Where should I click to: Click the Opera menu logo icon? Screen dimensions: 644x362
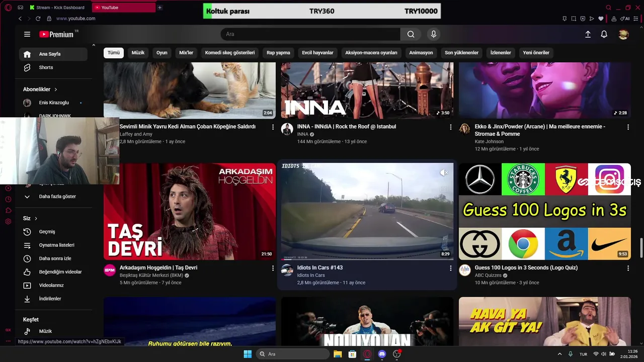(x=8, y=8)
